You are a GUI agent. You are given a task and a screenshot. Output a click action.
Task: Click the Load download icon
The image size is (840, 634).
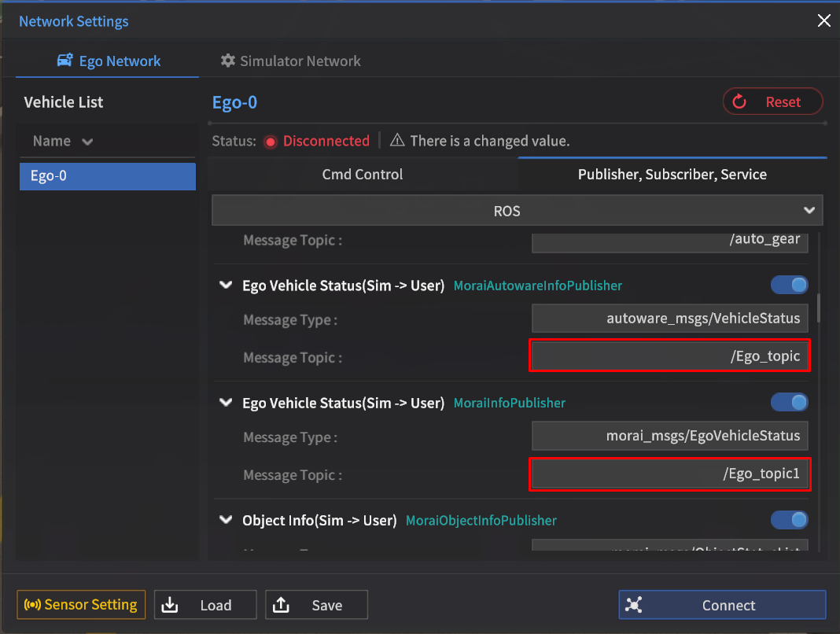[x=171, y=605]
